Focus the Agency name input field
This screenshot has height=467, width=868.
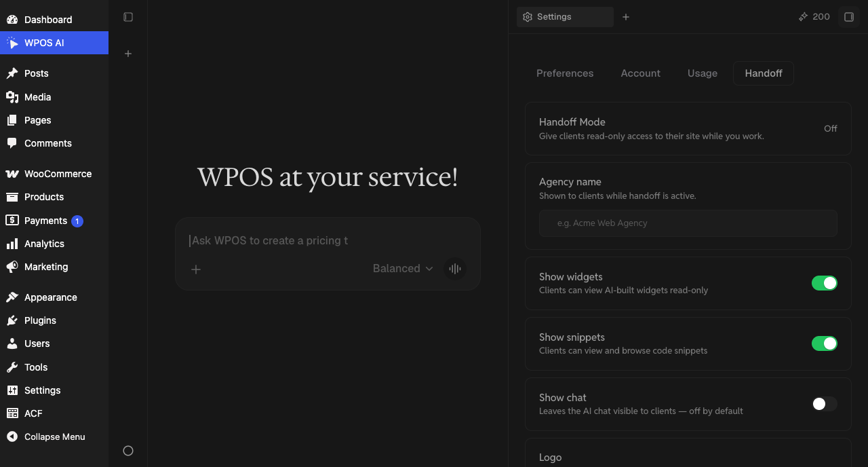point(688,223)
